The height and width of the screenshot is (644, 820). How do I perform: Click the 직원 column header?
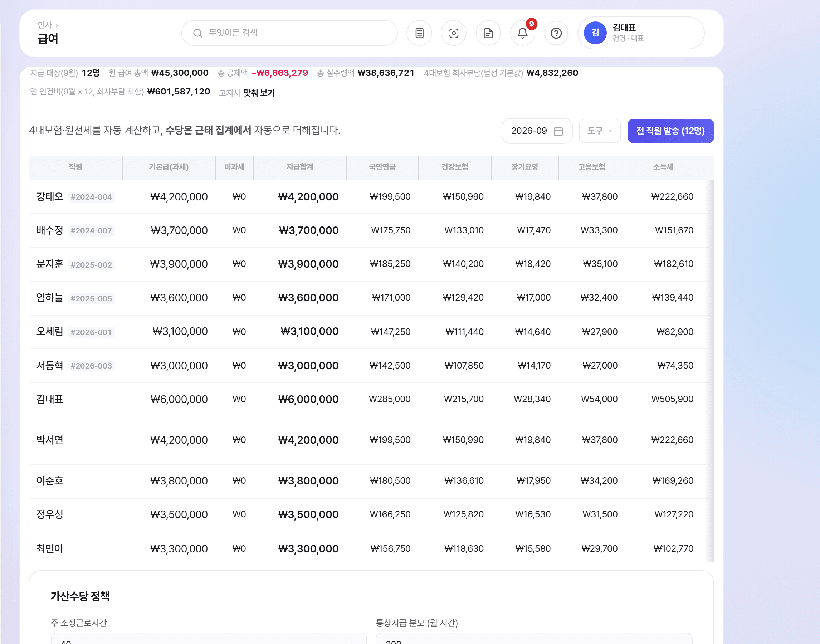(x=75, y=167)
